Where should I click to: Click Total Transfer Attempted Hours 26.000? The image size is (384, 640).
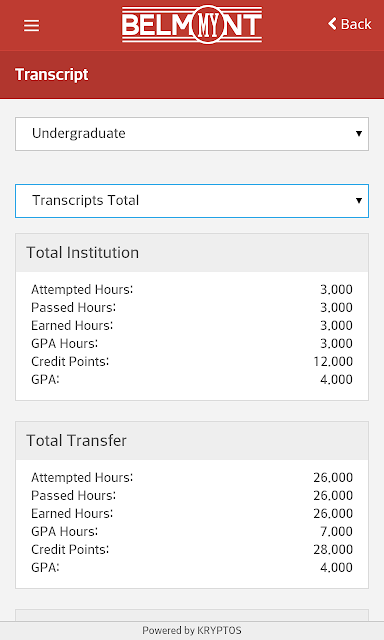pyautogui.click(x=333, y=478)
